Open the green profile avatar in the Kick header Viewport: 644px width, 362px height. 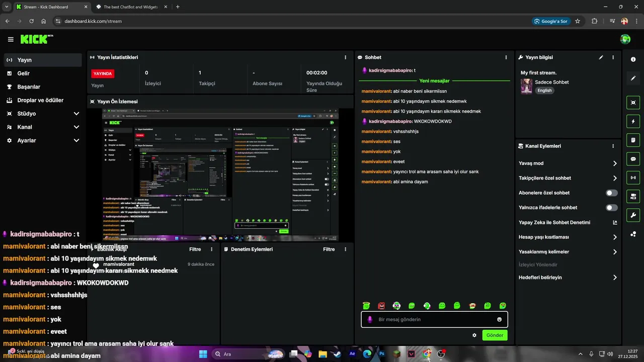click(625, 39)
